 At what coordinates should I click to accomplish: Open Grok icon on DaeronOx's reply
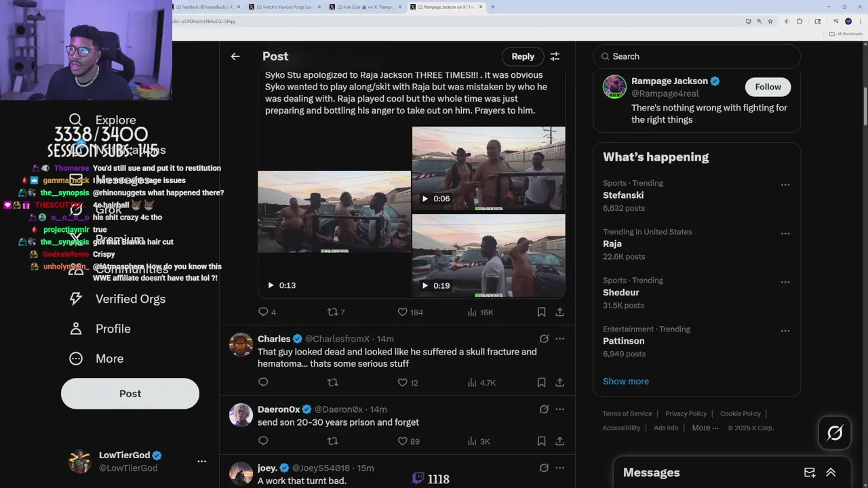[544, 409]
